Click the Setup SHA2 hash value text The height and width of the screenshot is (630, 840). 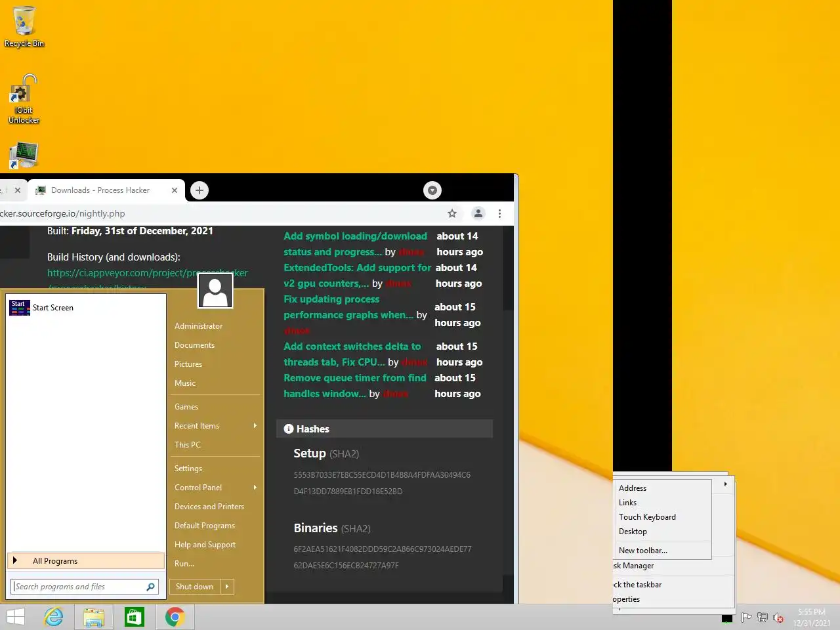click(x=382, y=483)
